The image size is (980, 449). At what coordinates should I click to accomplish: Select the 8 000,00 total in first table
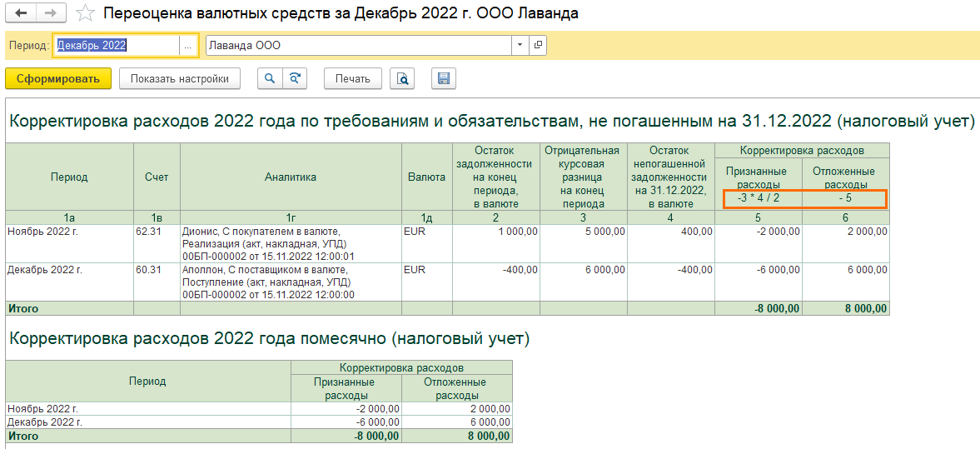[x=846, y=308]
